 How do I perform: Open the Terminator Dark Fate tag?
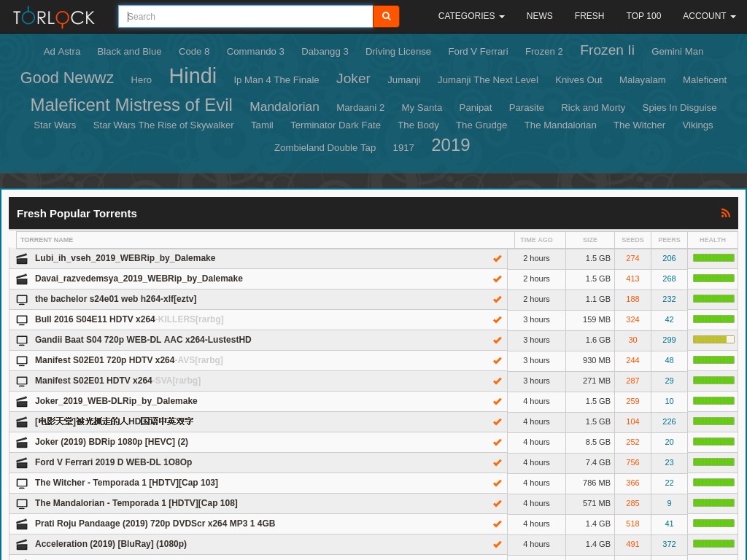336,125
